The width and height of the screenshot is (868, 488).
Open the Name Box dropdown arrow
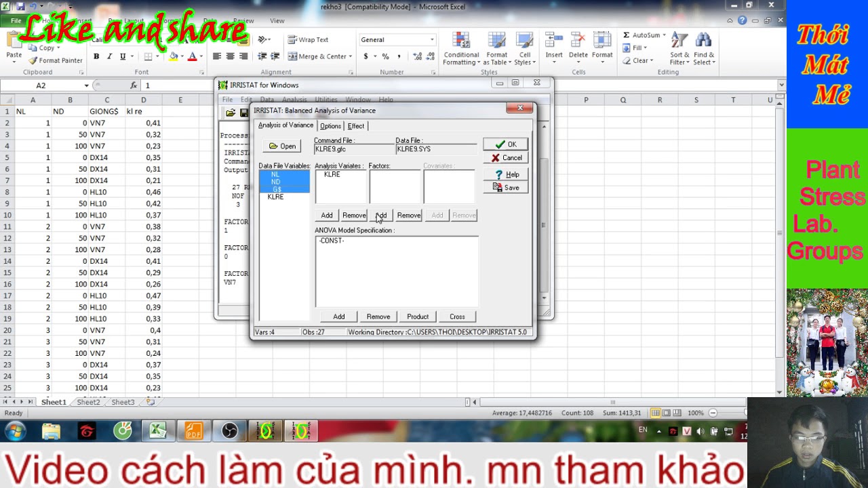[x=86, y=85]
